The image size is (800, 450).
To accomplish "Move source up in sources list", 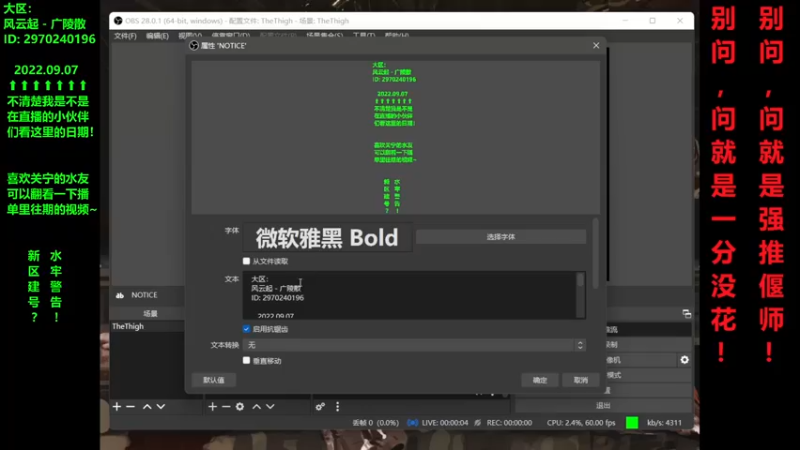I will [x=257, y=407].
